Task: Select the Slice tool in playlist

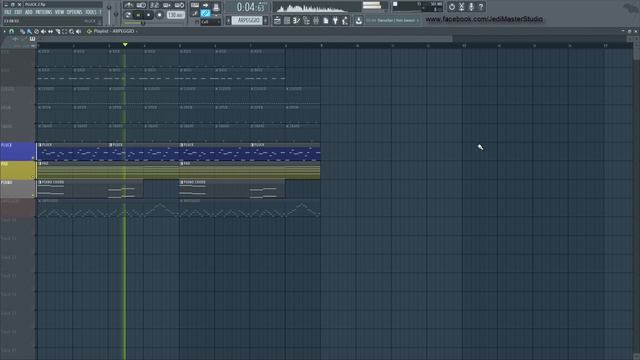Action: pyautogui.click(x=58, y=31)
